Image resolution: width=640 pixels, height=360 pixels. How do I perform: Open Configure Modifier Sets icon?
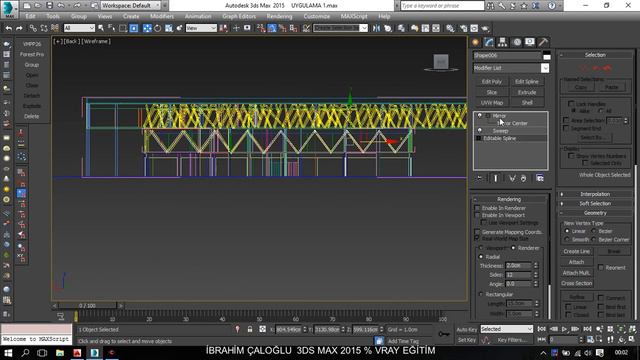click(x=540, y=178)
